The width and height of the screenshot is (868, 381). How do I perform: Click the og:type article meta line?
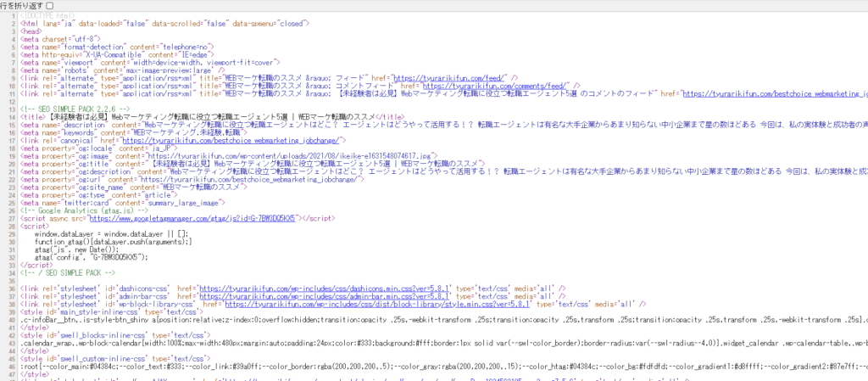[103, 195]
